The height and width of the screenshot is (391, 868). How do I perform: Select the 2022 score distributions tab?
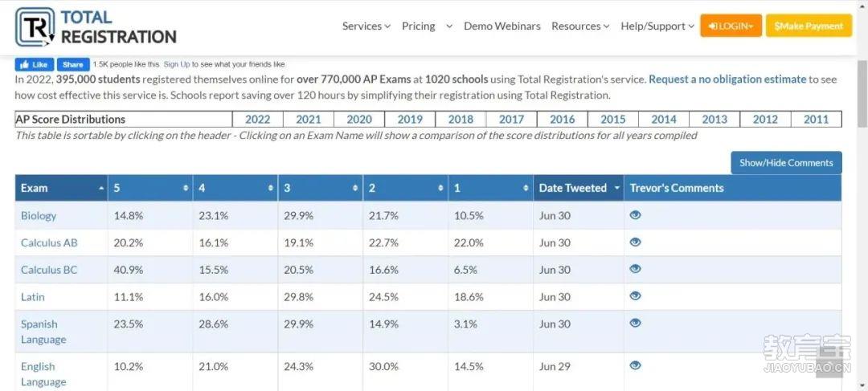(257, 120)
